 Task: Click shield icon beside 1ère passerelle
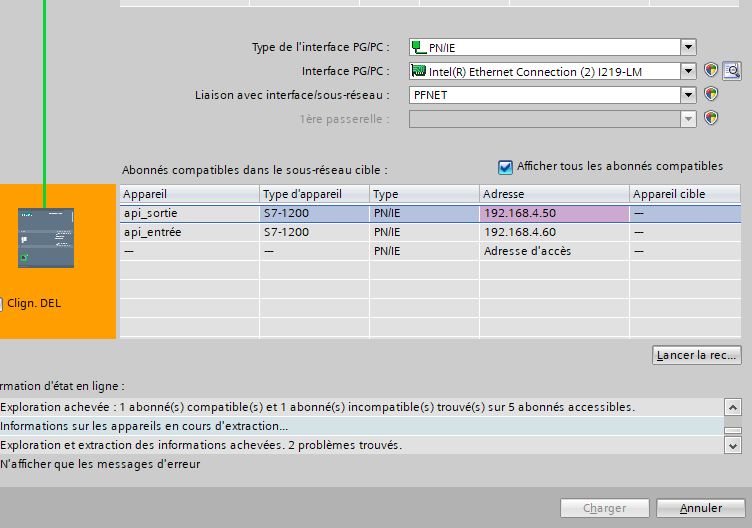pos(711,118)
